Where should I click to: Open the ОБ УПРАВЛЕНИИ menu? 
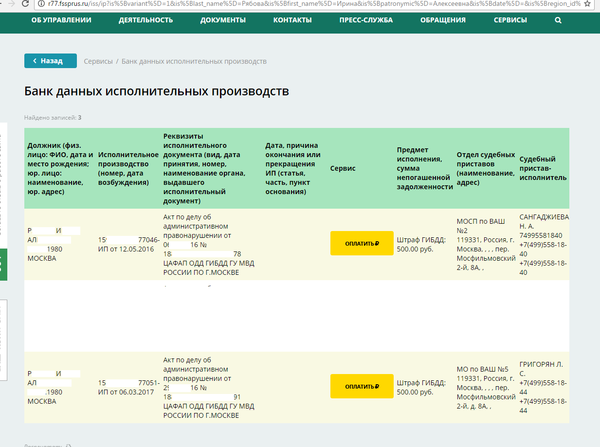click(61, 19)
